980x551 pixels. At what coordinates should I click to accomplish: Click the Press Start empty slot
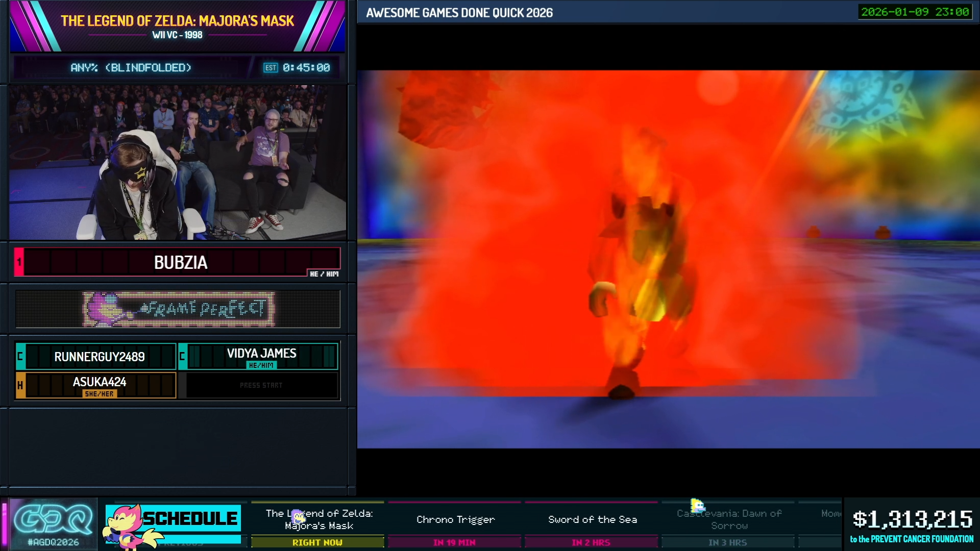tap(261, 385)
